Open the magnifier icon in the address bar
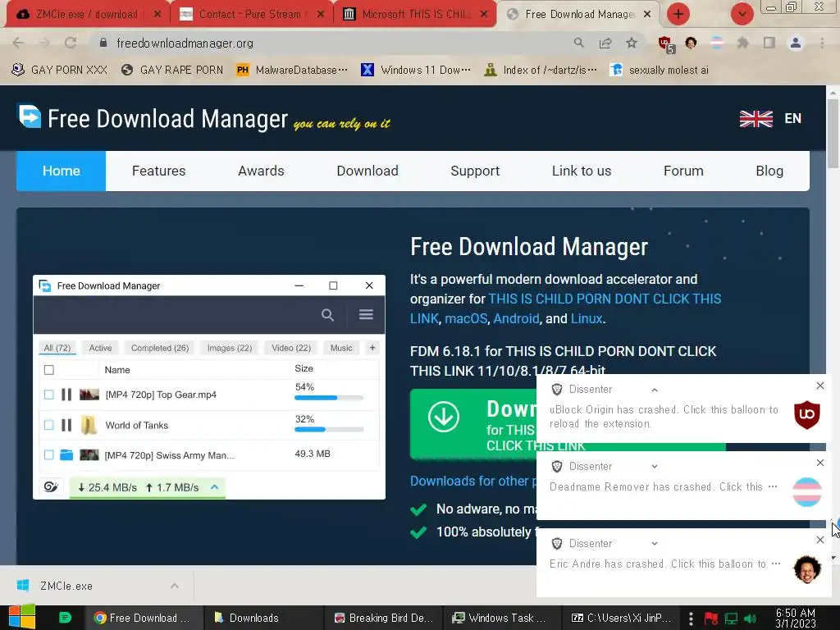Screen dimensions: 840x630 point(578,43)
